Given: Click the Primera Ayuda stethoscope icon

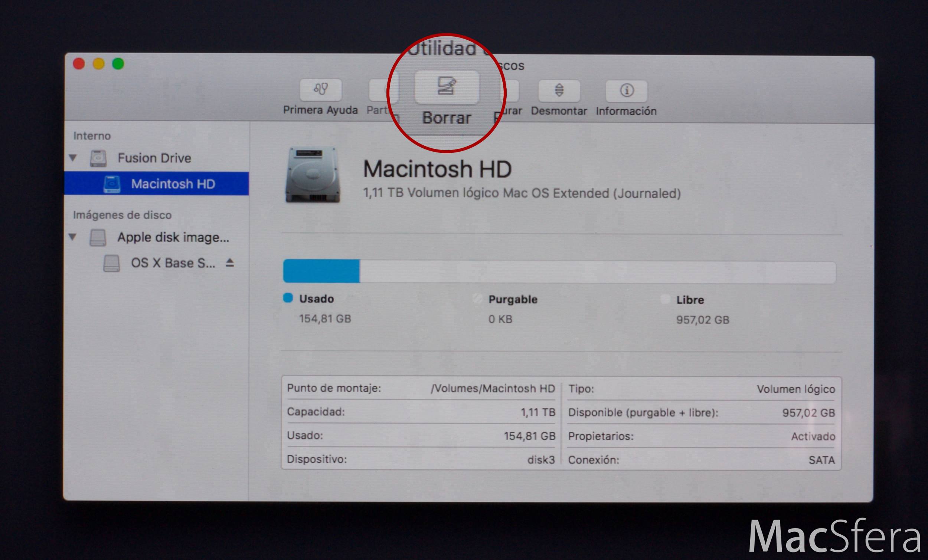Looking at the screenshot, I should (320, 90).
